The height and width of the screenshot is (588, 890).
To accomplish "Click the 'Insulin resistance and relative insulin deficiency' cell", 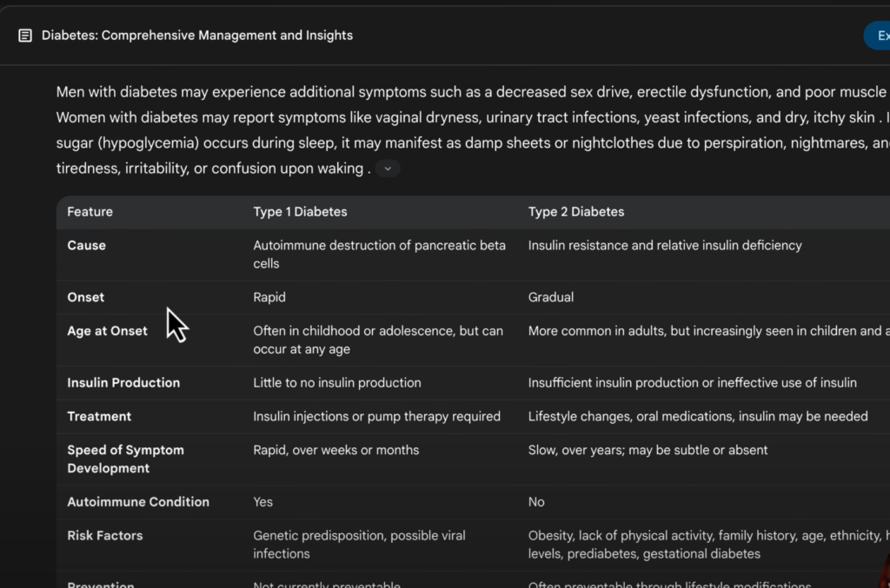I will pyautogui.click(x=664, y=246).
